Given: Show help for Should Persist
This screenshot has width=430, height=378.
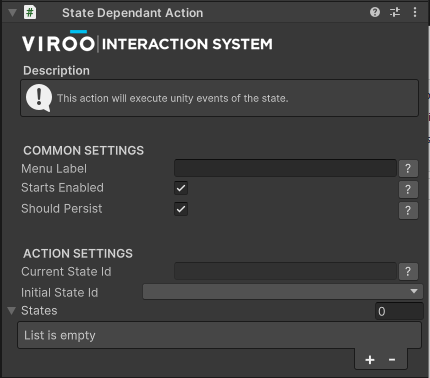Looking at the screenshot, I should tap(408, 211).
